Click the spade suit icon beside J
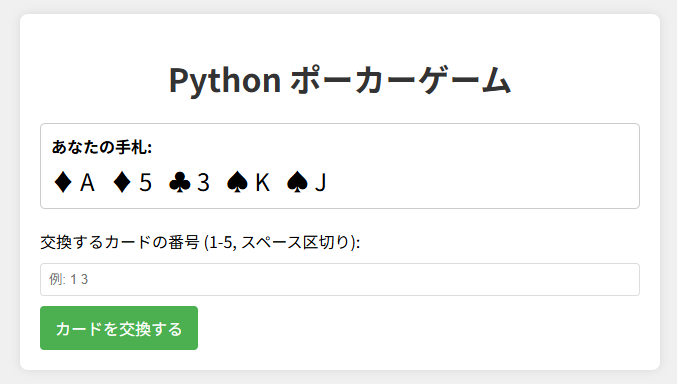The width and height of the screenshot is (677, 384). [x=297, y=182]
